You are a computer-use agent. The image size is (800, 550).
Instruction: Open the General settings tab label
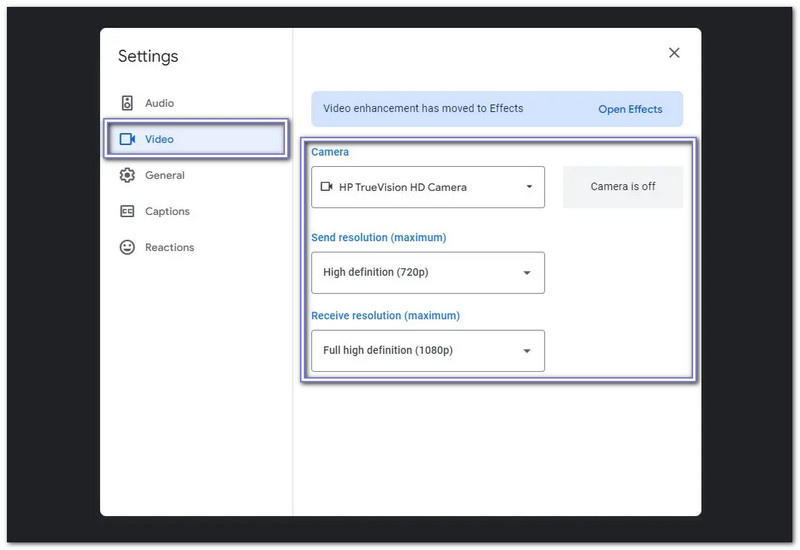164,175
